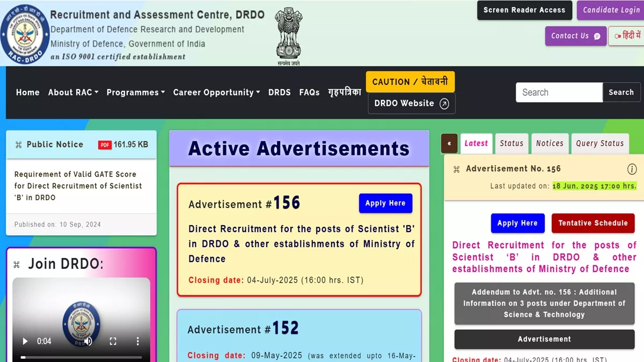644x362 pixels.
Task: Click the Search button
Action: pos(621,92)
